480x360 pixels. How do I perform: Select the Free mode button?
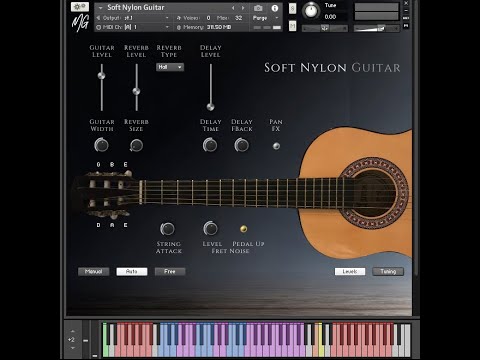coord(170,272)
